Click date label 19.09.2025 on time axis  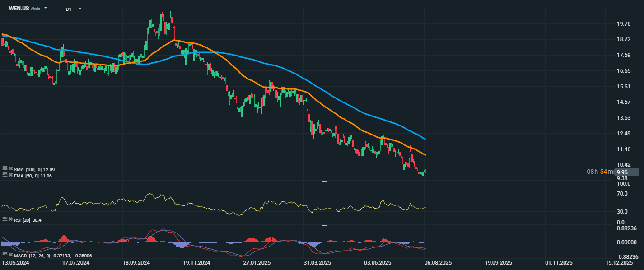(x=499, y=262)
